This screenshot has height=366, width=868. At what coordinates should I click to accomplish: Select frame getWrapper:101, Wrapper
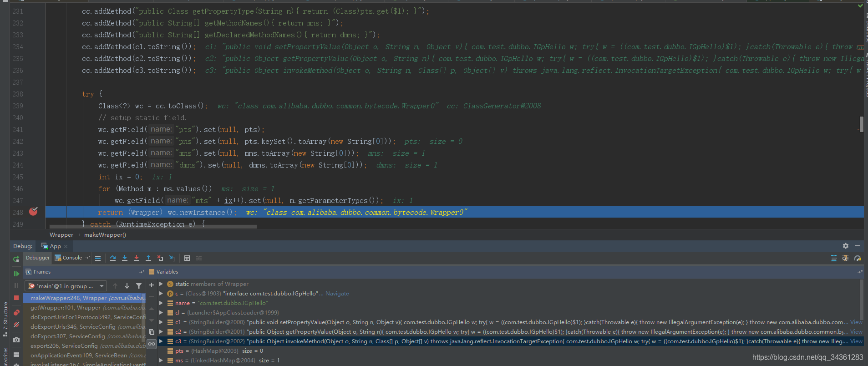pyautogui.click(x=85, y=308)
